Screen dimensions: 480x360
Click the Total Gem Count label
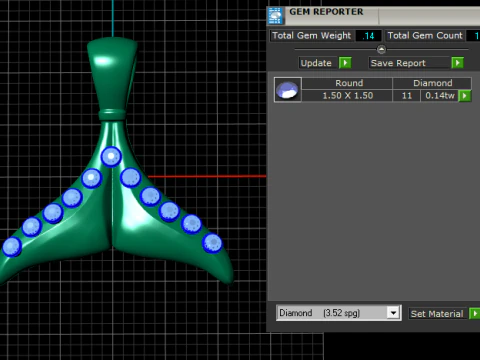pyautogui.click(x=425, y=35)
